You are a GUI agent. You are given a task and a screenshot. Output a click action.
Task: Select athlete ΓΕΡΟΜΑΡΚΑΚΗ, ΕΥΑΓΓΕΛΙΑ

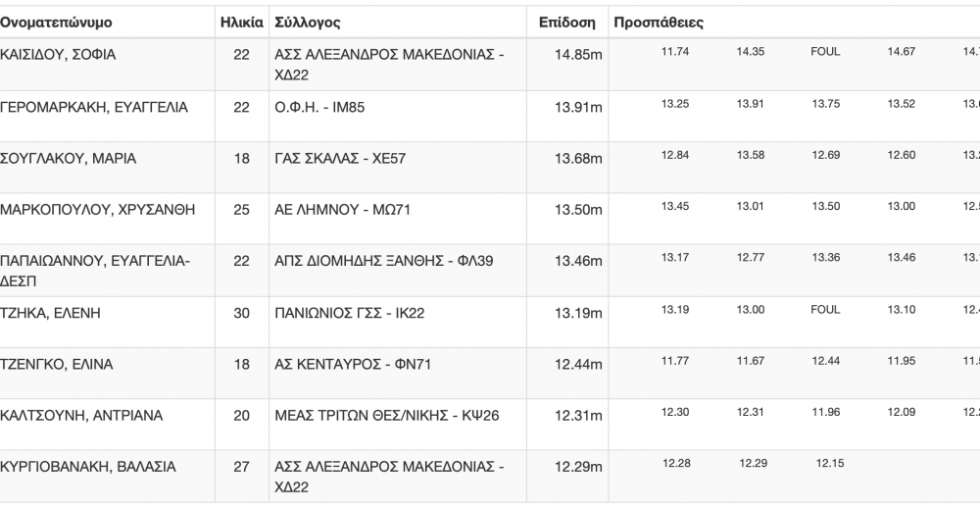coord(94,107)
